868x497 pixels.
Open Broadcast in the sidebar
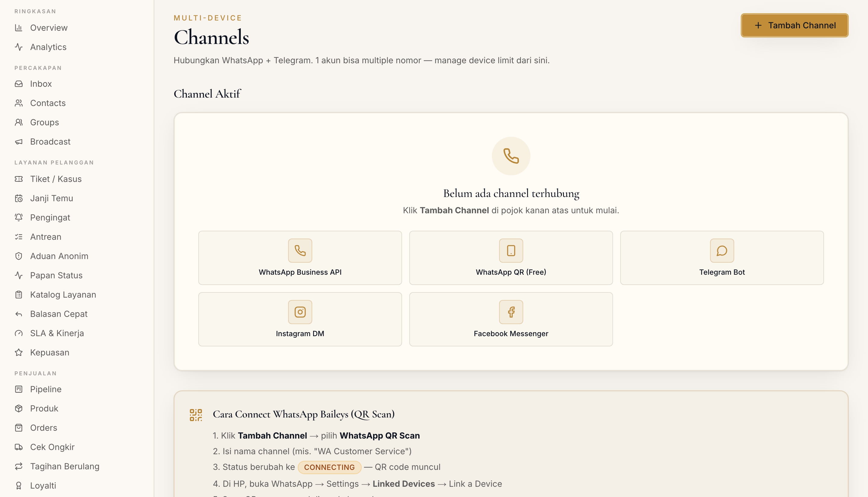tap(77, 142)
